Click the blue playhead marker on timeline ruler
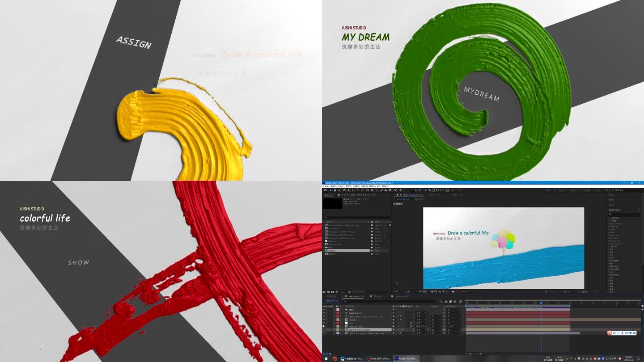 tap(541, 303)
